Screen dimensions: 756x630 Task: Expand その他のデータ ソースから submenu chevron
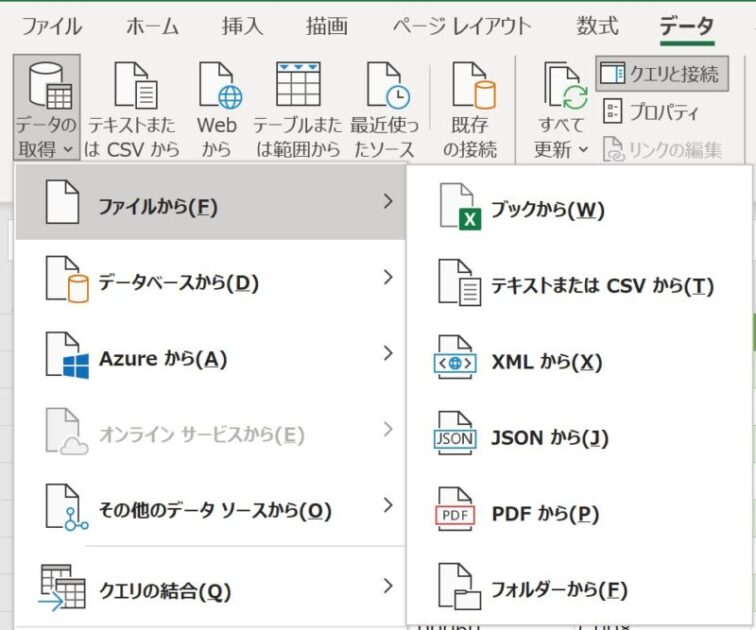coord(388,505)
